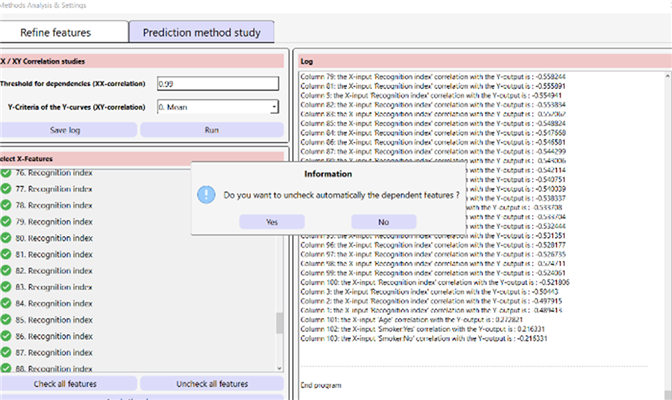Click the blue information icon in dialog
This screenshot has width=672, height=400.
click(206, 195)
